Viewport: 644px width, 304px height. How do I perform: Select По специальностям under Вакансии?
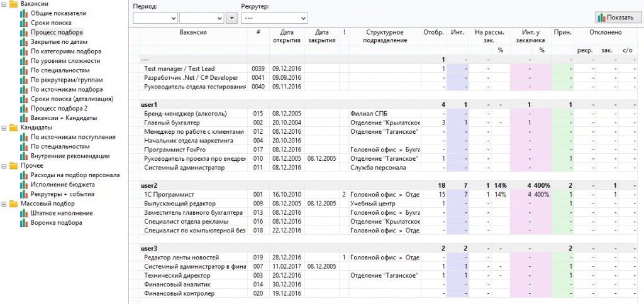pyautogui.click(x=60, y=70)
